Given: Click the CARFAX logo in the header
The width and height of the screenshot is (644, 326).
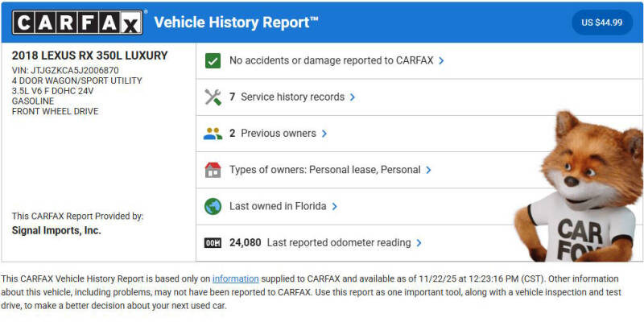Looking at the screenshot, I should (79, 23).
